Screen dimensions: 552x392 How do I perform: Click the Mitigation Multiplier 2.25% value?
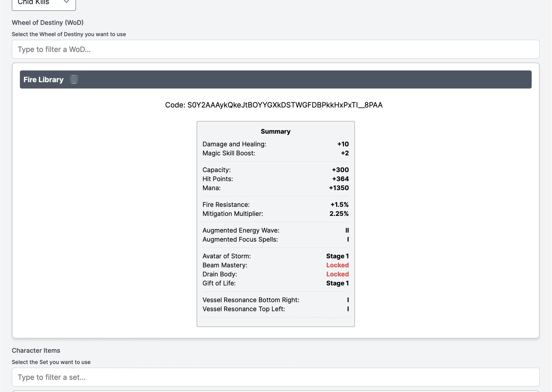(x=339, y=214)
